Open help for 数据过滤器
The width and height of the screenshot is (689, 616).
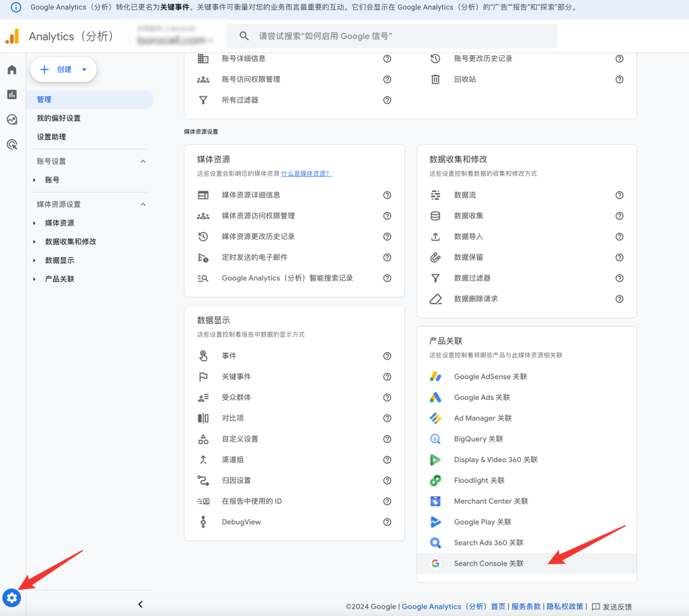(619, 278)
